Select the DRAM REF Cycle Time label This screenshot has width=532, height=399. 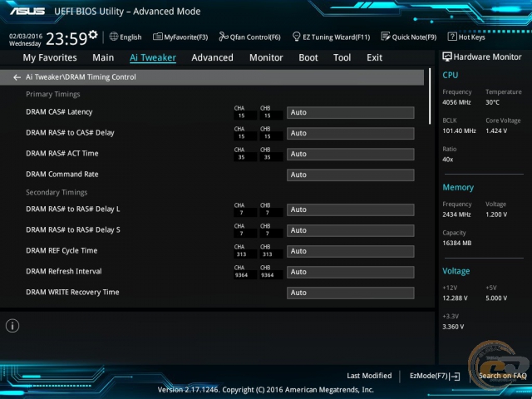[x=62, y=250]
